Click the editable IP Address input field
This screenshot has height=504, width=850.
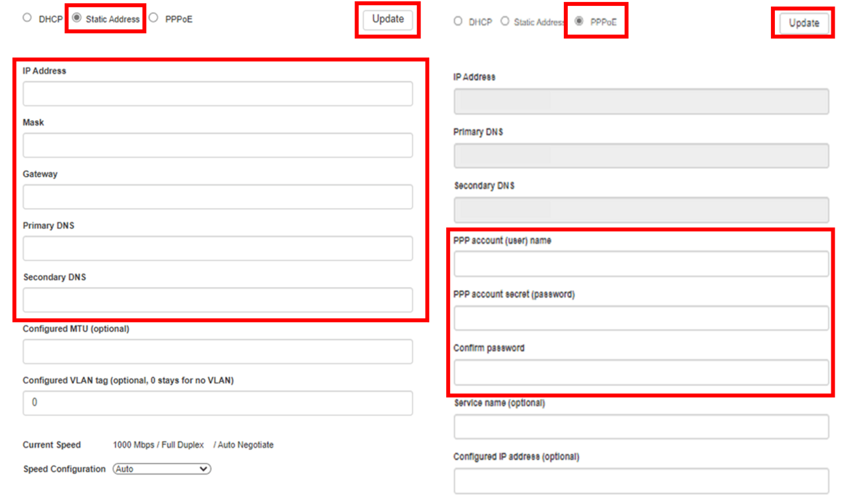coord(218,94)
